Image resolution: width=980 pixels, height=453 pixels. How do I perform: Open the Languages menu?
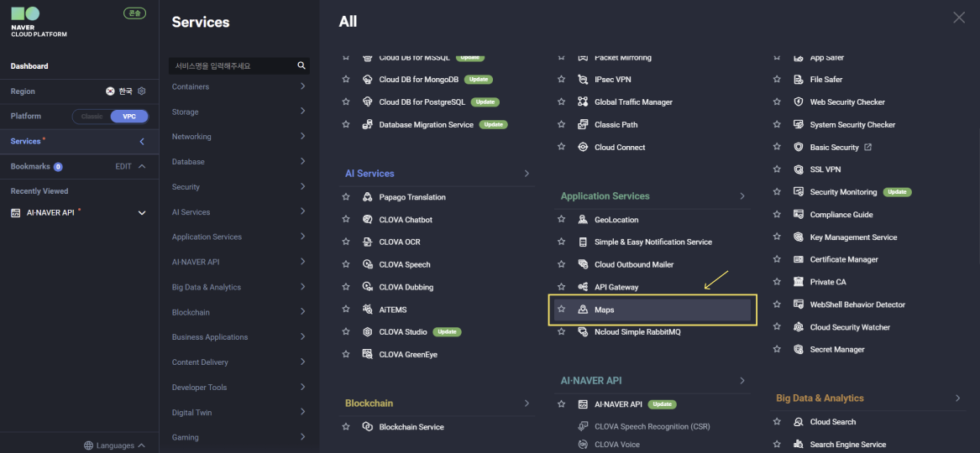115,445
